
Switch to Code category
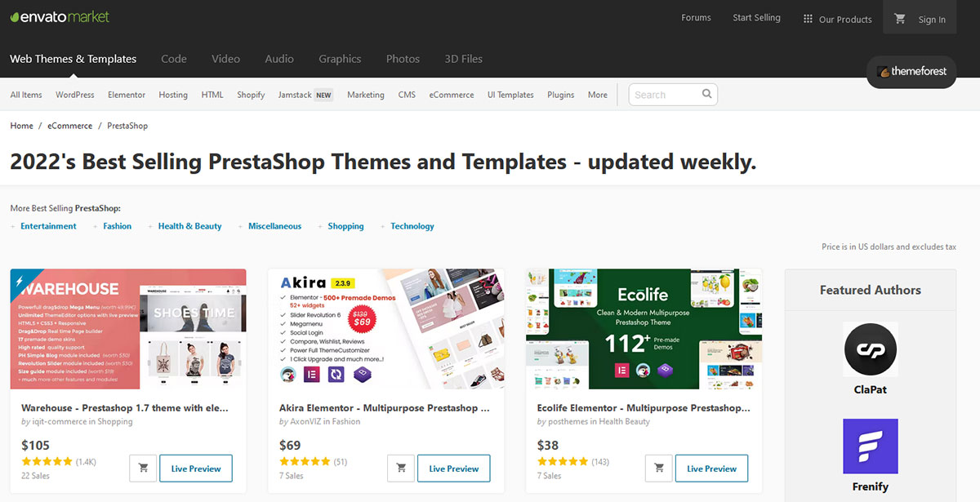tap(174, 59)
